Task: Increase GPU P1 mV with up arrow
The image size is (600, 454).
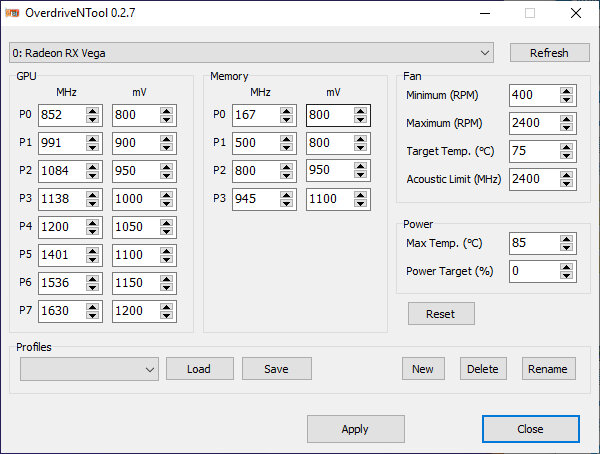Action: pos(166,139)
